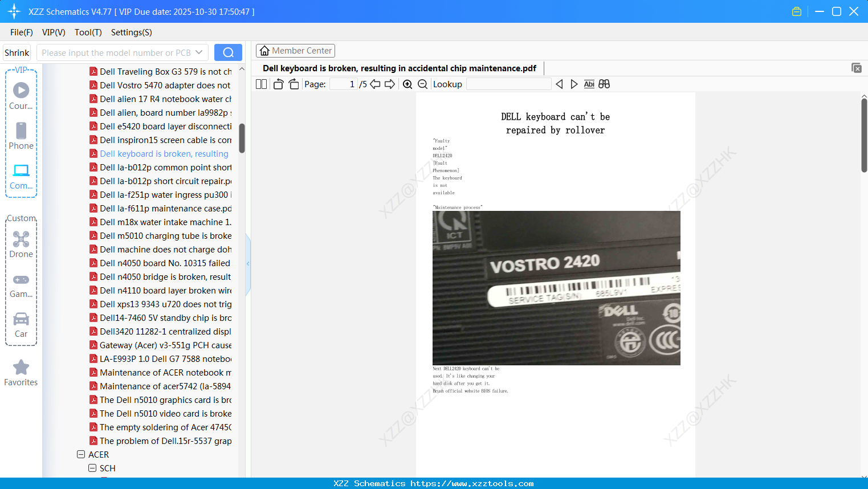This screenshot has height=489, width=868.
Task: Rotate the PDF page clockwise
Action: 294,84
